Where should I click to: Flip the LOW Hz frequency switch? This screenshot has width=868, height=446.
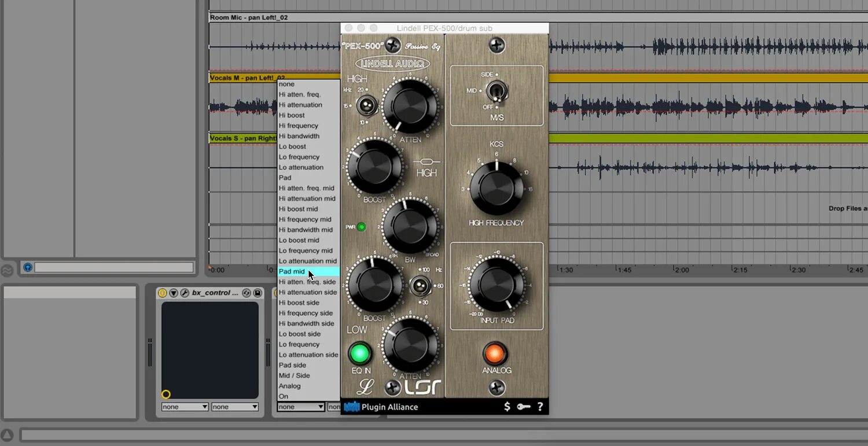(x=420, y=285)
